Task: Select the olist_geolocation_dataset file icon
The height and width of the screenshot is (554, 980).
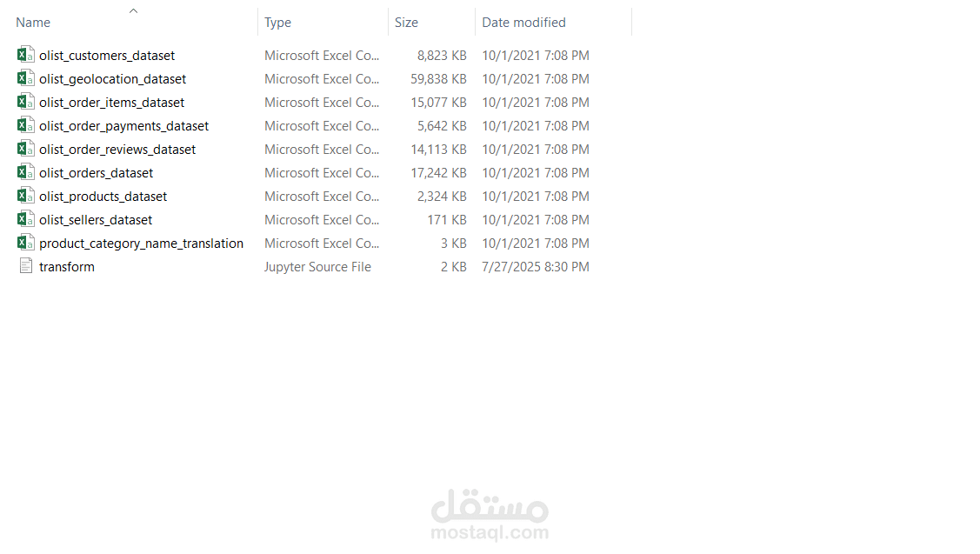Action: click(25, 78)
